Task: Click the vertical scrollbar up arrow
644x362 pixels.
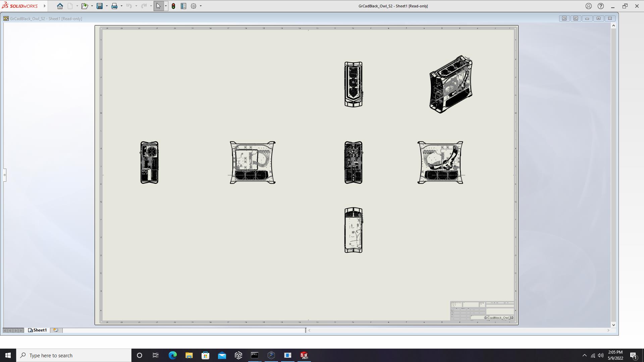Action: coord(613,26)
